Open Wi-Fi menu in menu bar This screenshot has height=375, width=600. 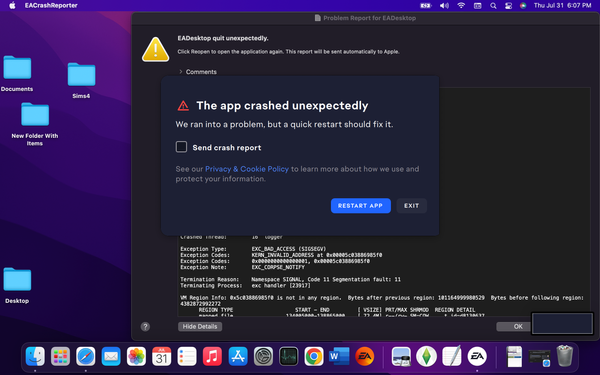(x=461, y=5)
